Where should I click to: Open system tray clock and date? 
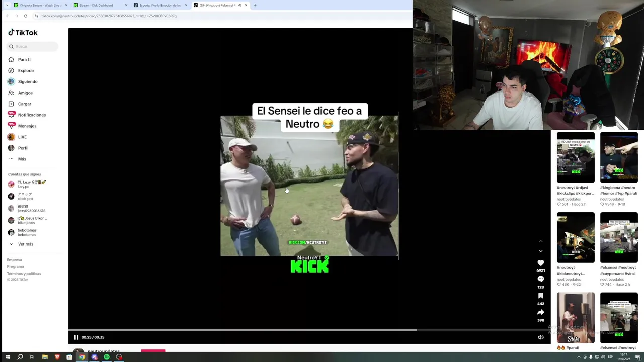coord(624,357)
